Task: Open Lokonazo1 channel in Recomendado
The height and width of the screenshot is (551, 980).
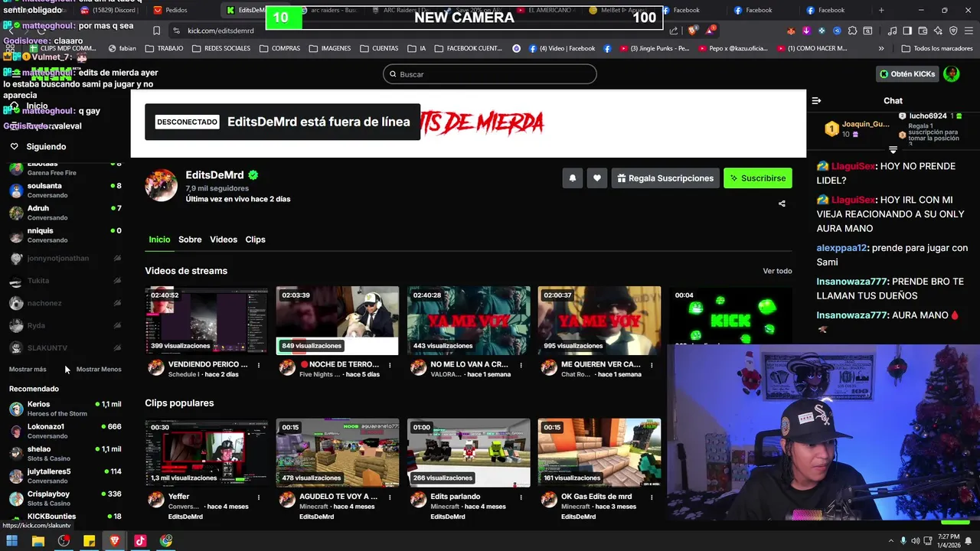Action: coord(64,431)
